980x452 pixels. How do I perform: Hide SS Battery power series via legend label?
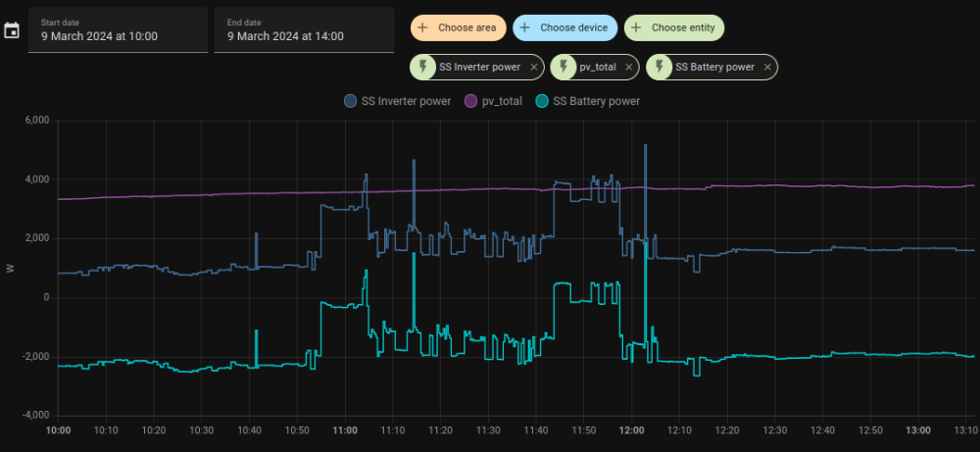tap(596, 101)
